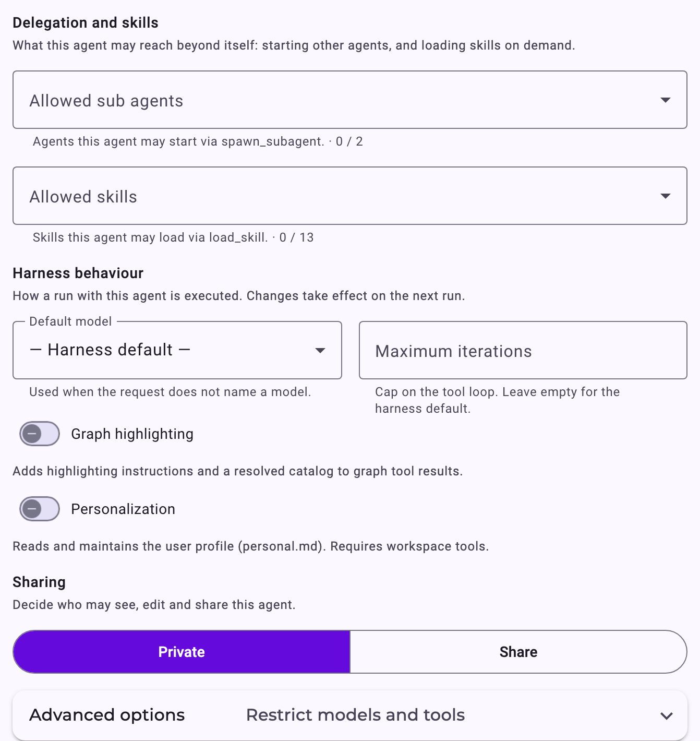700x741 pixels.
Task: Open the Harness default model dropdown
Action: pos(177,350)
